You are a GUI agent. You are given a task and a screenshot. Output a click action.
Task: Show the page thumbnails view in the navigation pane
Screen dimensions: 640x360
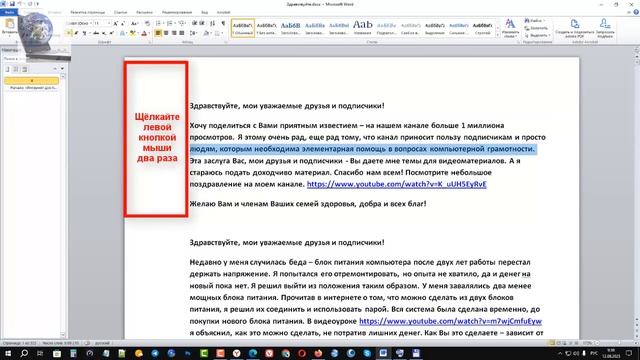16,69
